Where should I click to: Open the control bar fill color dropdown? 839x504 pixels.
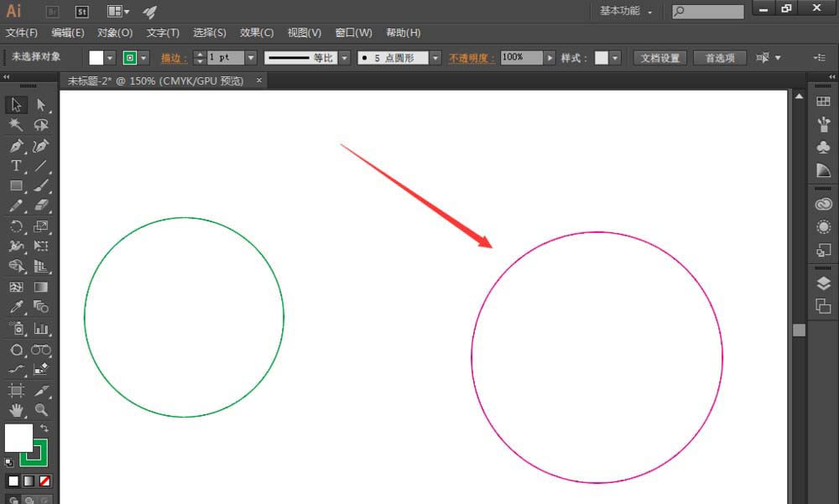(110, 58)
